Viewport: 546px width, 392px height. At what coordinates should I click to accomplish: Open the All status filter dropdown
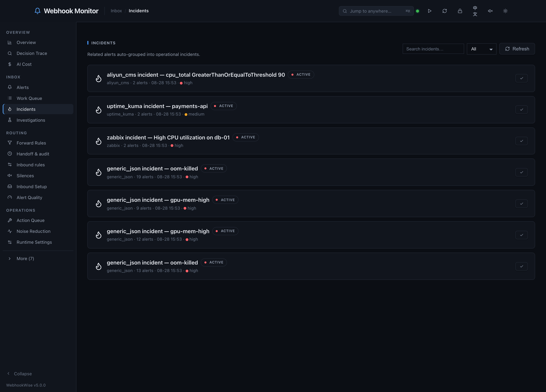pyautogui.click(x=482, y=49)
